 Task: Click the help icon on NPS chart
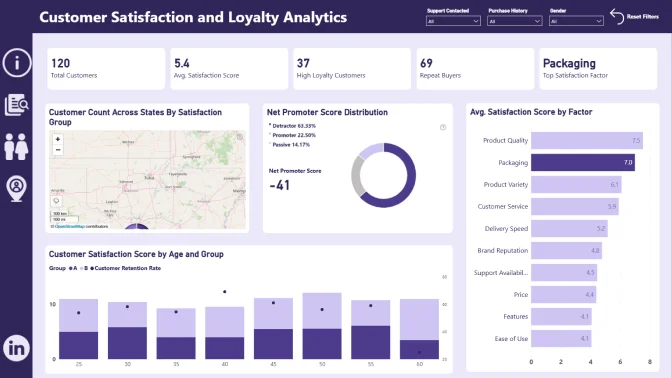(443, 127)
